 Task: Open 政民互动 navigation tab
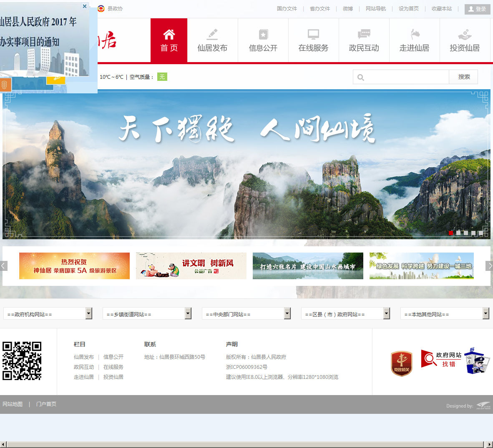click(x=364, y=40)
